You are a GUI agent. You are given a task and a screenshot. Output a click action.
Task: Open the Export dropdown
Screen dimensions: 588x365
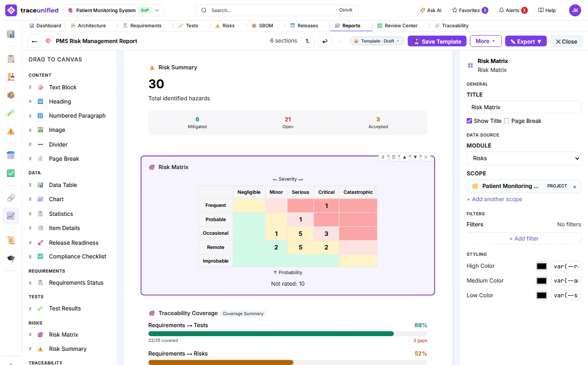pos(526,41)
